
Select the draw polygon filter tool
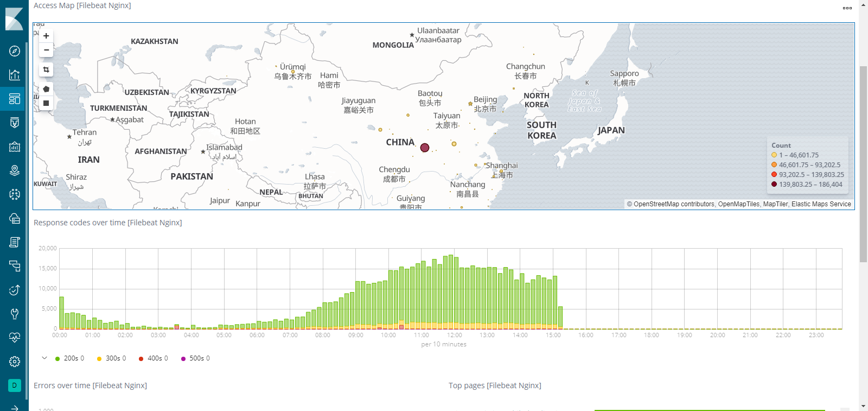point(46,89)
